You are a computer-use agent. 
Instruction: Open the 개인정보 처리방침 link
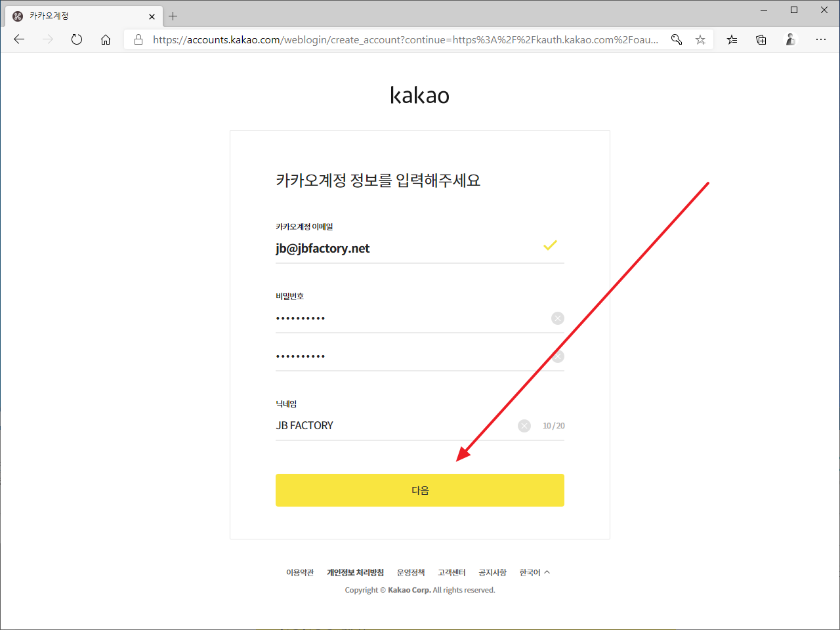point(355,572)
